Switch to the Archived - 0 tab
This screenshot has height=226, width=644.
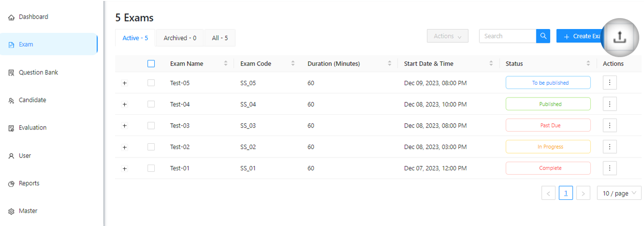click(180, 38)
